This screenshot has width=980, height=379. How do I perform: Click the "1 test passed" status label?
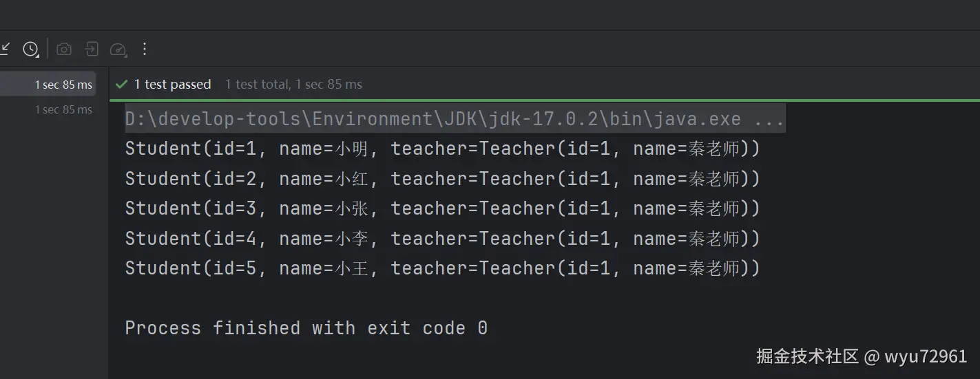pos(172,85)
